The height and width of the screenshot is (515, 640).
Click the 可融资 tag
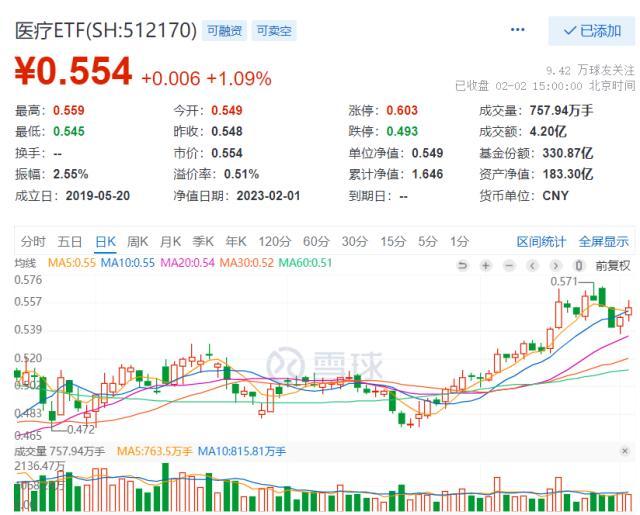(224, 31)
